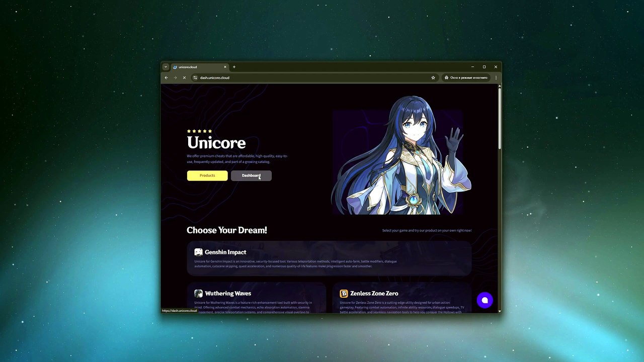
Task: Select the unicore.cloud tab
Action: click(200, 67)
